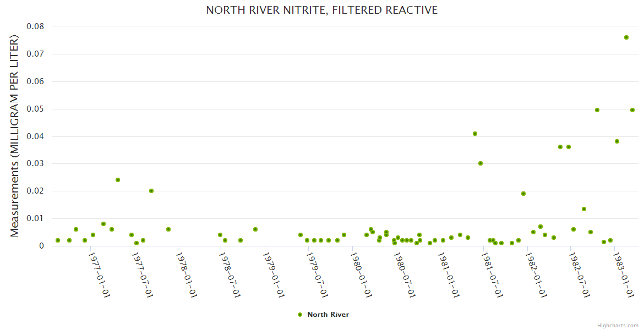This screenshot has width=644, height=330.
Task: Click the Measurements y-axis title
Action: point(15,136)
